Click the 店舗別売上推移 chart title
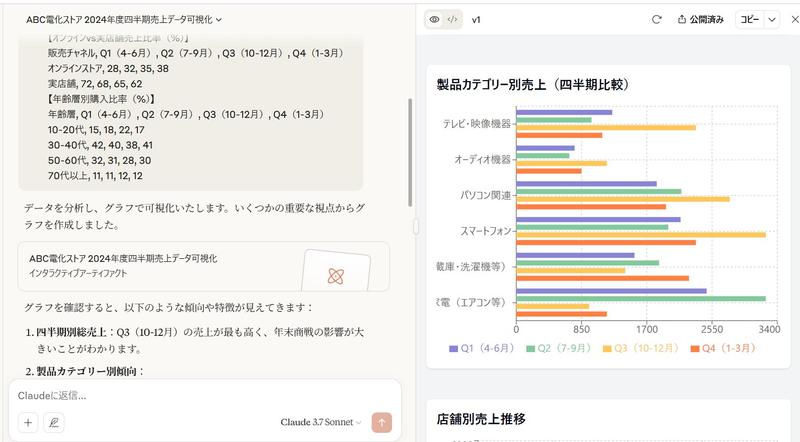Viewport: 800px width, 442px height. 481,419
